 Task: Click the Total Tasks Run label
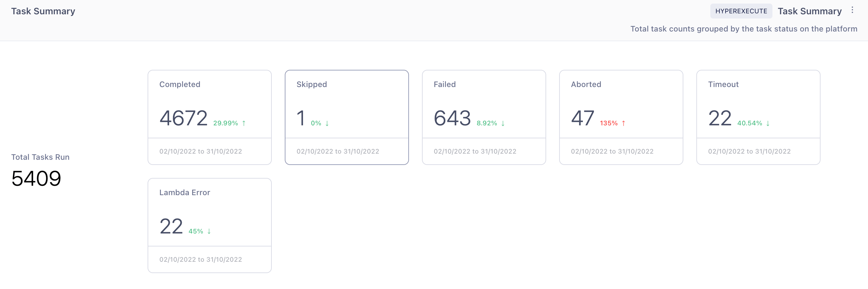(40, 157)
